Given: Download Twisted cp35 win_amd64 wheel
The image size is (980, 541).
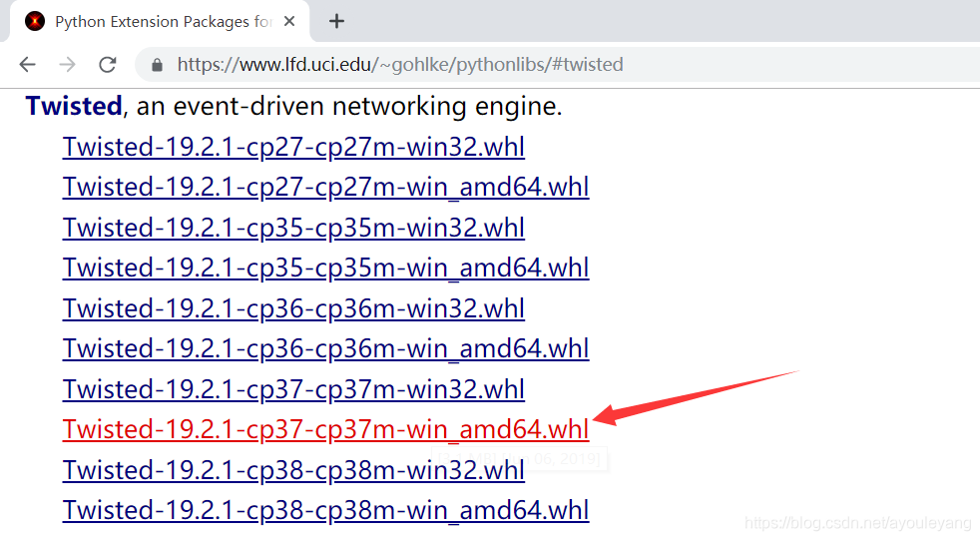Looking at the screenshot, I should coord(325,269).
